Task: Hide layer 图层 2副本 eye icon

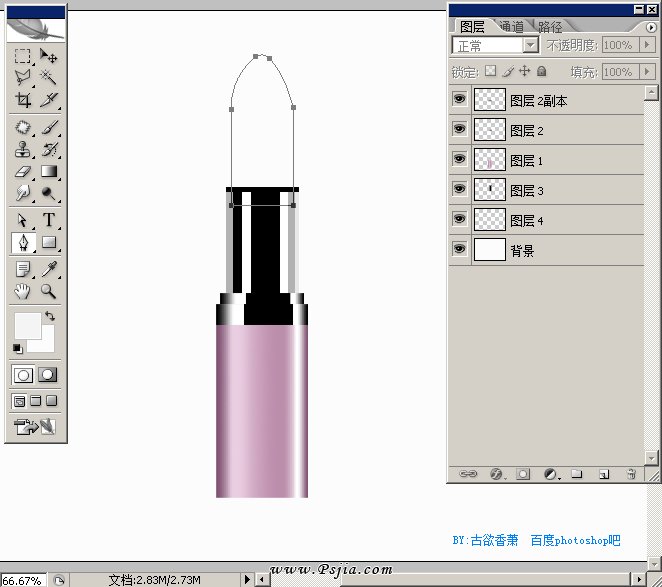Action: pos(460,99)
